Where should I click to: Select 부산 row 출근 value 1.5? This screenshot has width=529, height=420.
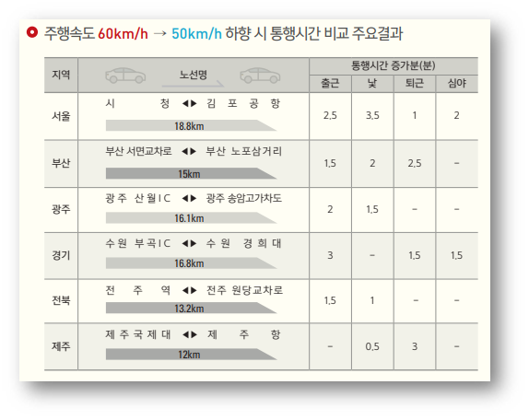(x=330, y=163)
